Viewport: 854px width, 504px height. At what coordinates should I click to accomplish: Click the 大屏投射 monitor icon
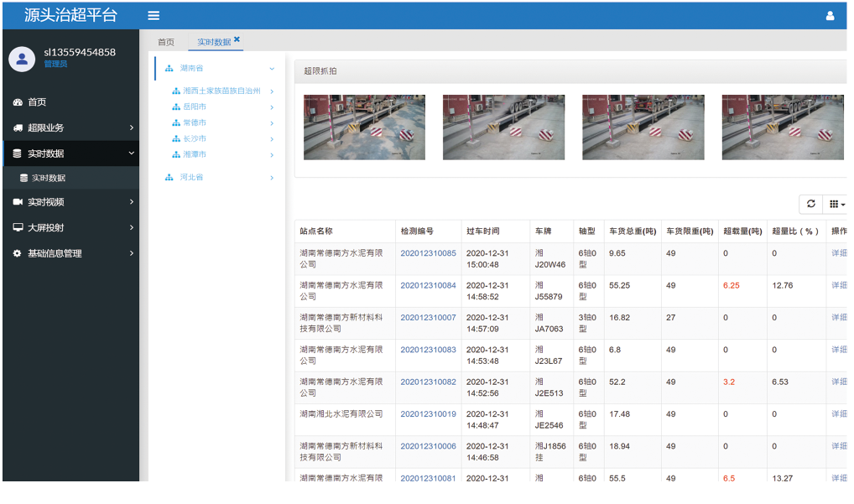(18, 227)
